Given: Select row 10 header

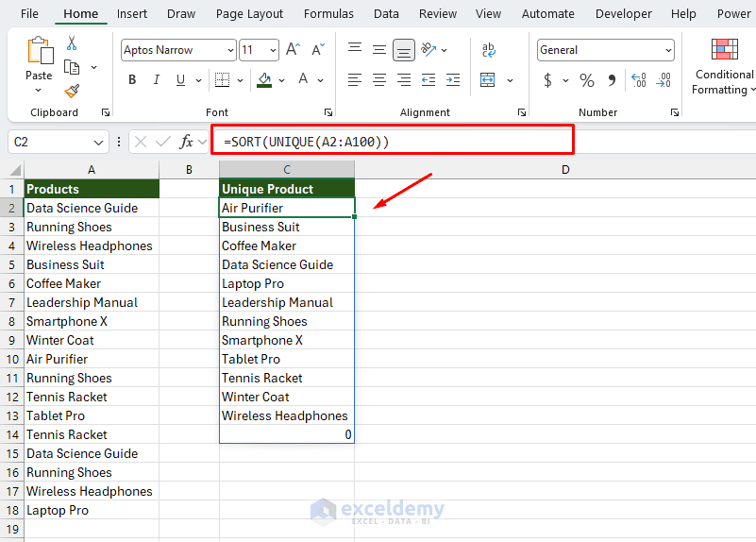Looking at the screenshot, I should [x=12, y=359].
